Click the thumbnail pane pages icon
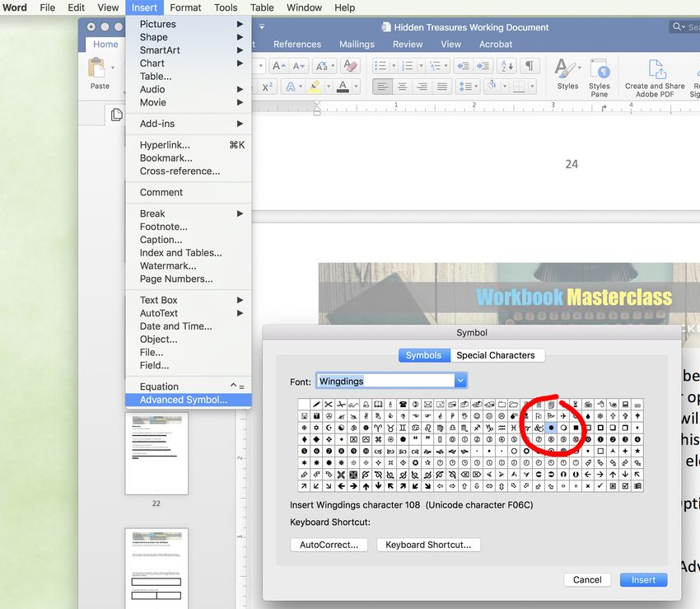The image size is (700, 609). click(x=116, y=115)
